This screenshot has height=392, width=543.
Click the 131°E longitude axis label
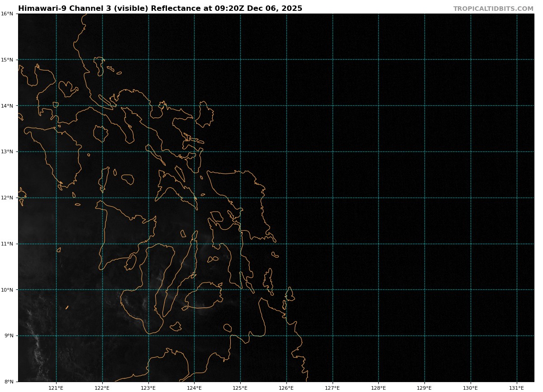(517, 388)
